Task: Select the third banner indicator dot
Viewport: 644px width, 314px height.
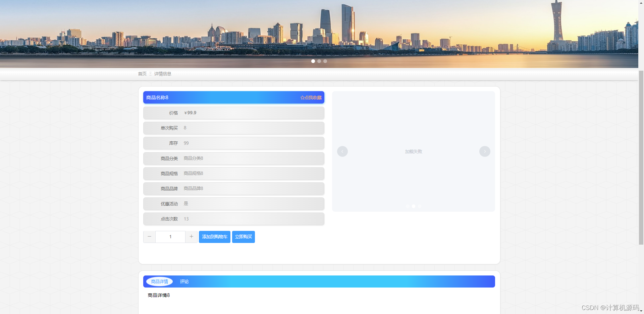Action: [325, 61]
